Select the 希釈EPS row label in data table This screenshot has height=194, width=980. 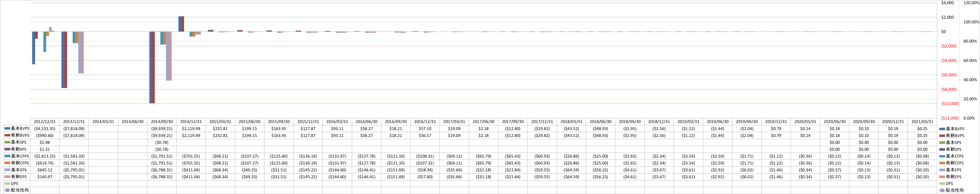click(x=19, y=177)
